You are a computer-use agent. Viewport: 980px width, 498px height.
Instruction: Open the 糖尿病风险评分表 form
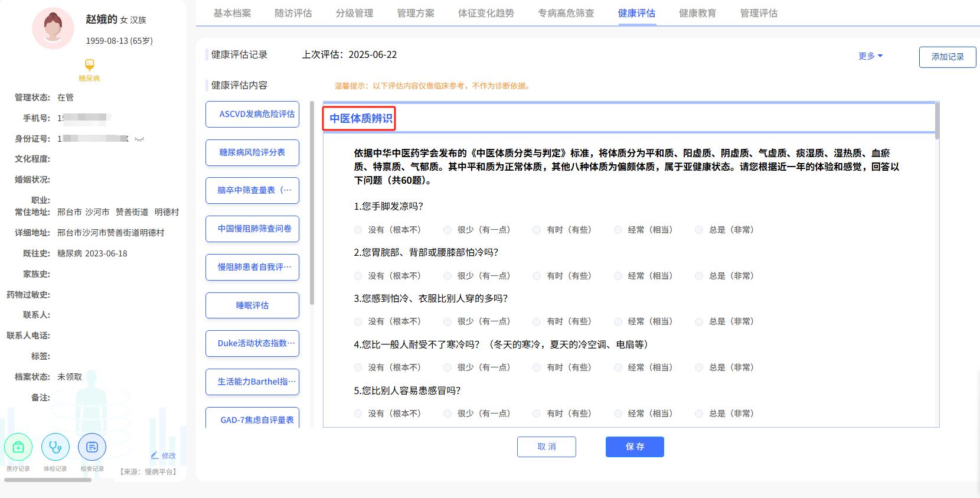click(x=252, y=152)
